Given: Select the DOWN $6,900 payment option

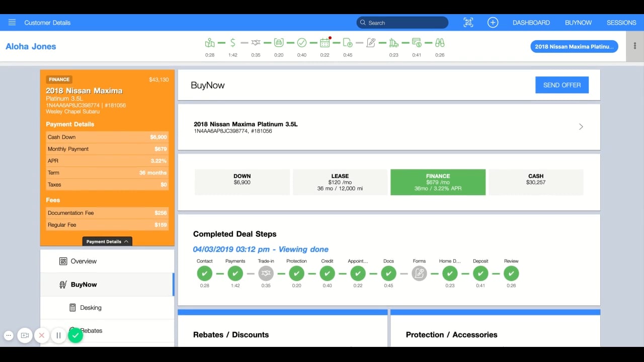Looking at the screenshot, I should click(242, 182).
